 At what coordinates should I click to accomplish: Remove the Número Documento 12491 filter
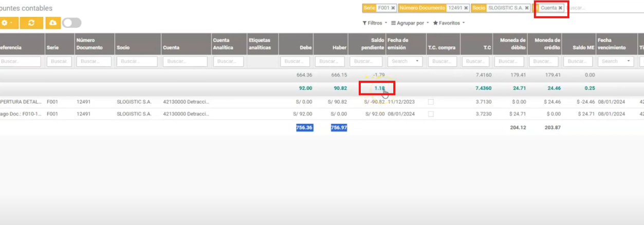click(466, 8)
